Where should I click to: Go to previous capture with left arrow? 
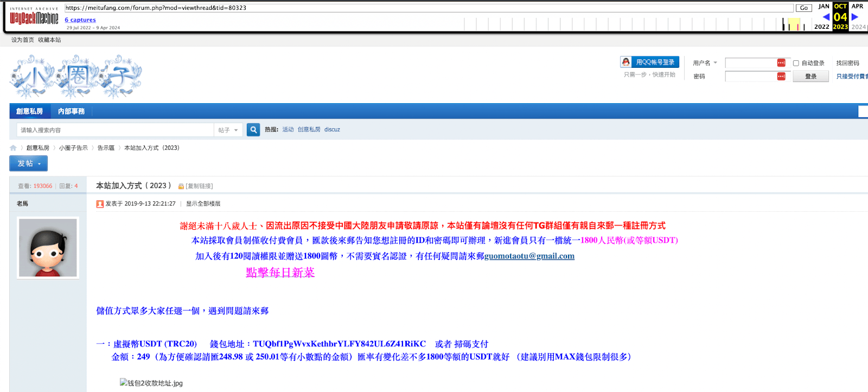826,17
